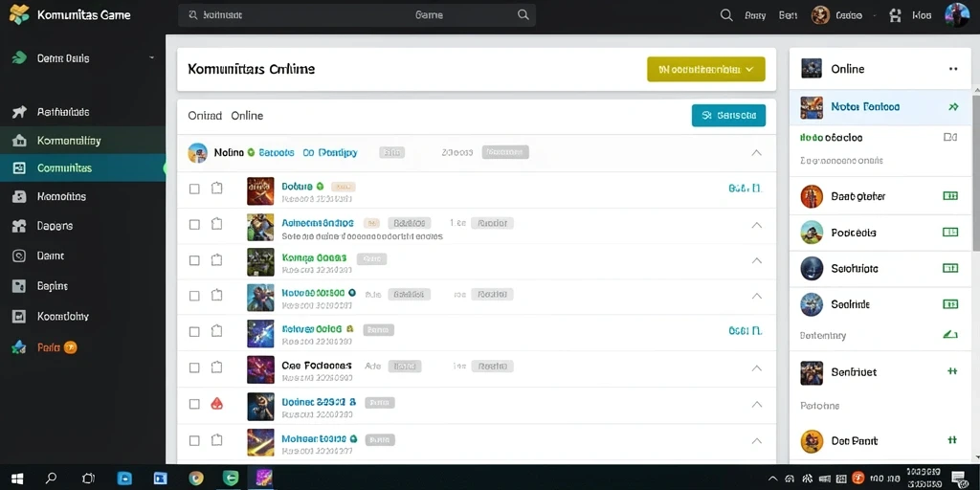Viewport: 980px width, 490px height.
Task: Open the notification center in system tray
Action: (x=959, y=479)
